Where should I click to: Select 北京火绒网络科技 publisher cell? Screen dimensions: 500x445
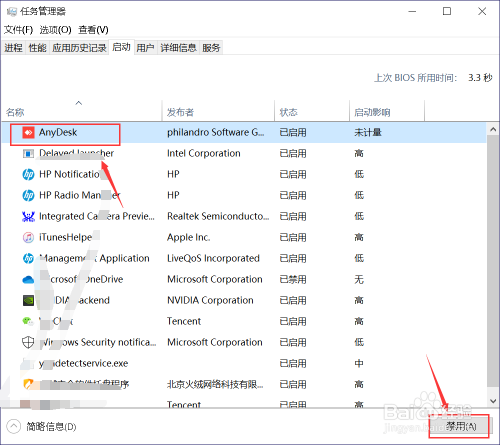tap(215, 384)
